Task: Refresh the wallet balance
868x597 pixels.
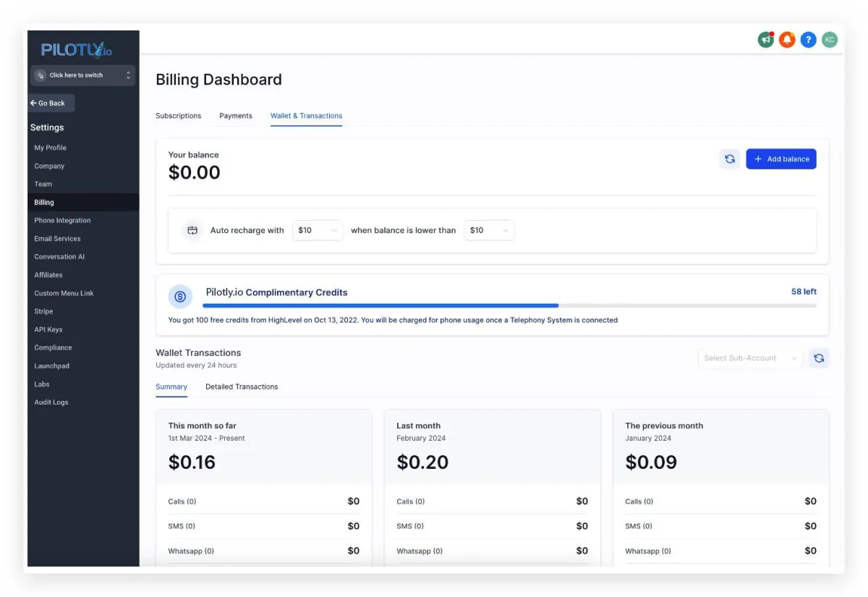Action: click(x=730, y=159)
